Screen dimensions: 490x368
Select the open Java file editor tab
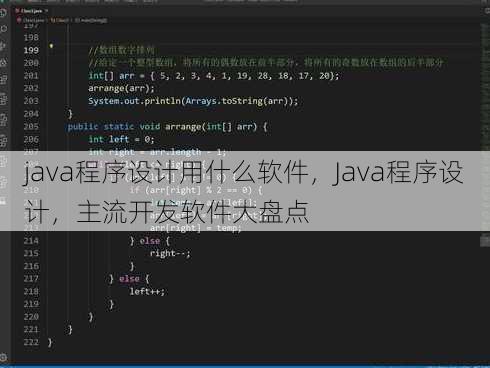31,11
